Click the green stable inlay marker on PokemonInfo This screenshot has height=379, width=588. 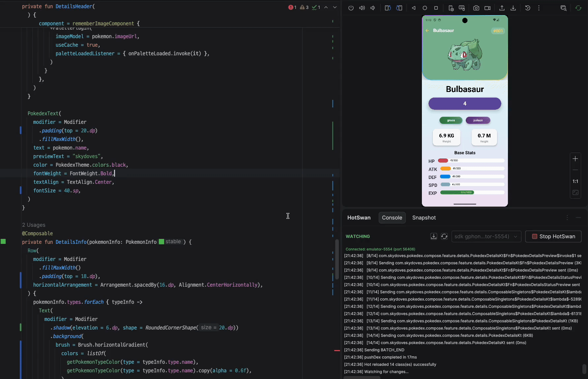coord(162,242)
